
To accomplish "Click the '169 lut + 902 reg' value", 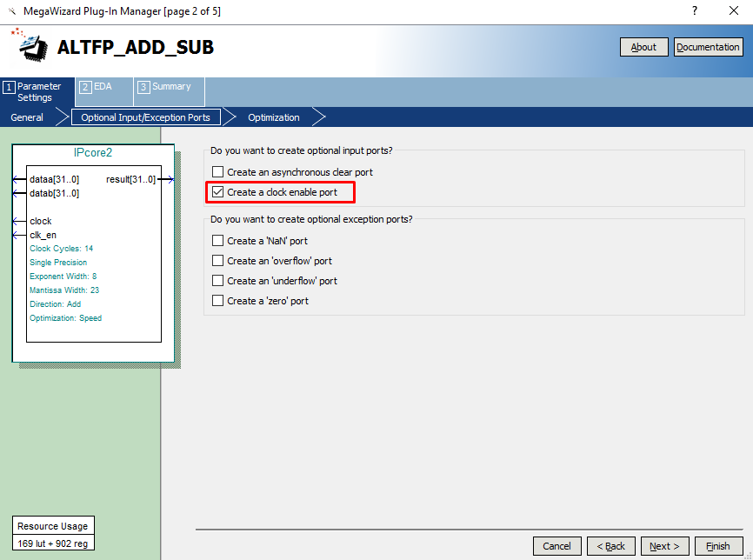I will pyautogui.click(x=53, y=543).
